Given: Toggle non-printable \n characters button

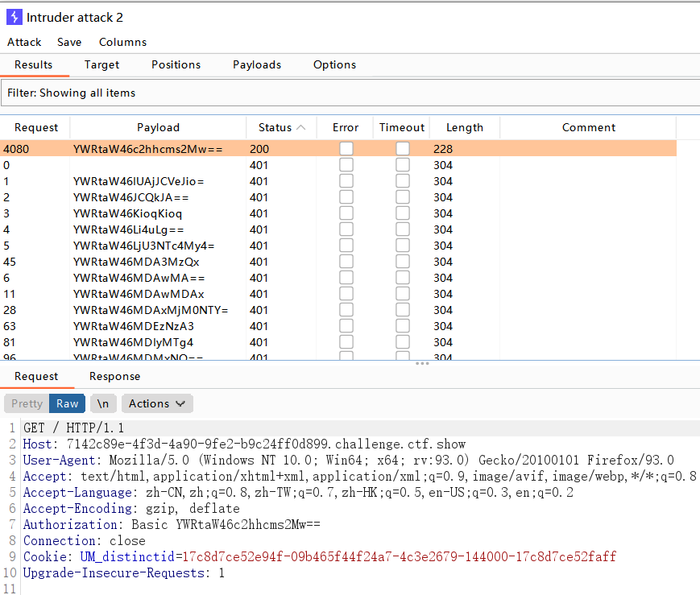Looking at the screenshot, I should point(103,403).
